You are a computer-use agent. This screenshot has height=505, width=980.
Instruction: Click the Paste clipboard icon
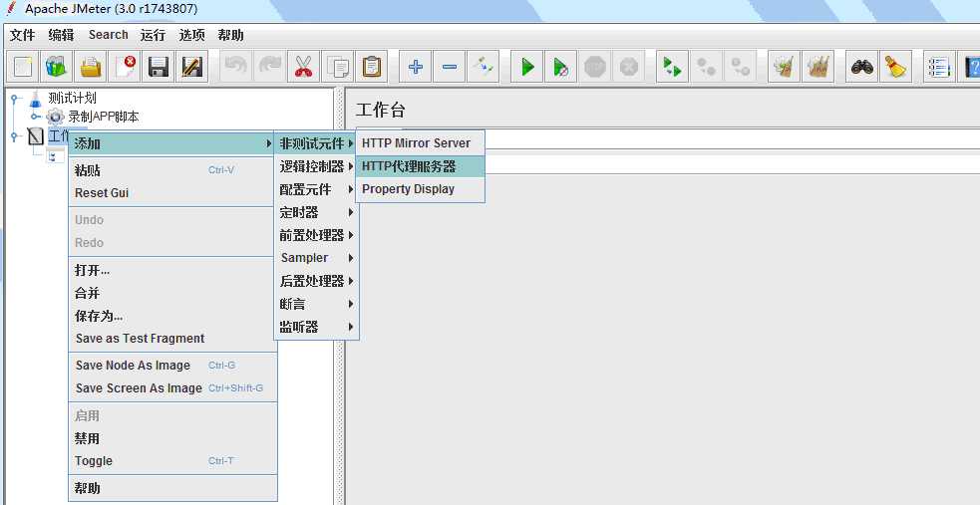tap(371, 66)
